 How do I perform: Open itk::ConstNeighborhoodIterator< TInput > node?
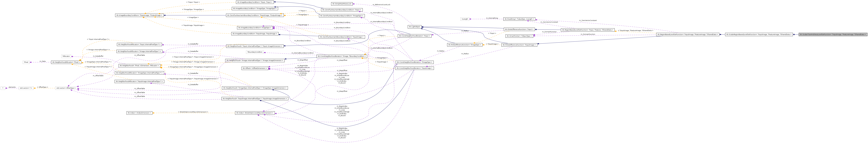(x=414, y=36)
